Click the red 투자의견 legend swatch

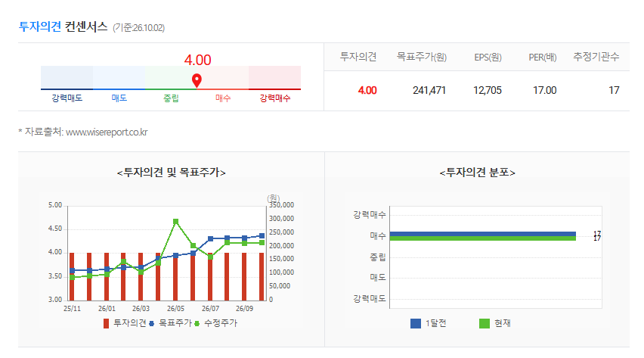107,323
